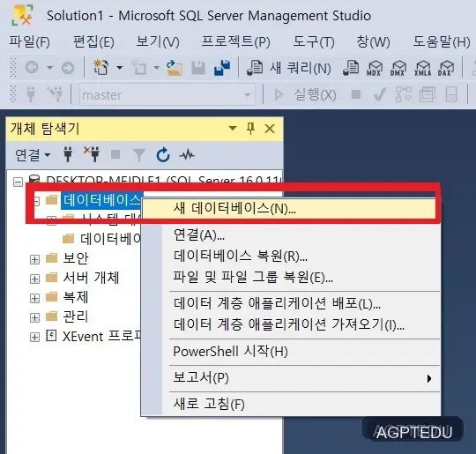This screenshot has height=454, width=476.
Task: Expand the 관리 folder
Action: click(x=34, y=317)
